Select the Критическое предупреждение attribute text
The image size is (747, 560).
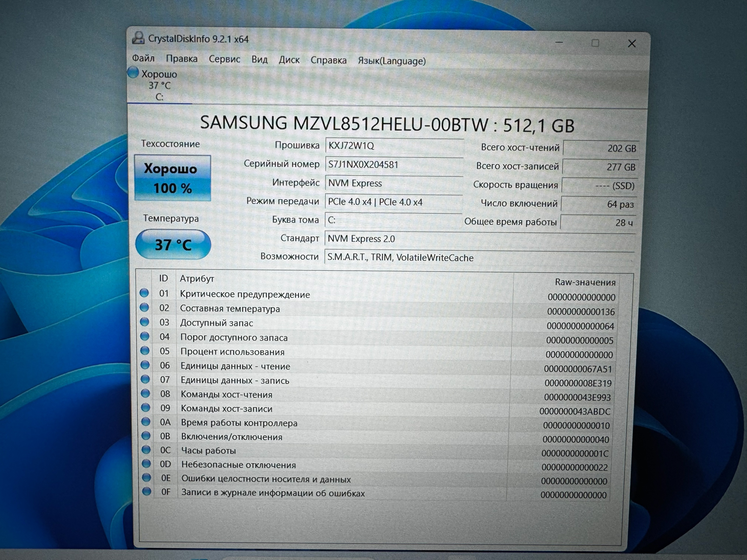tap(245, 294)
